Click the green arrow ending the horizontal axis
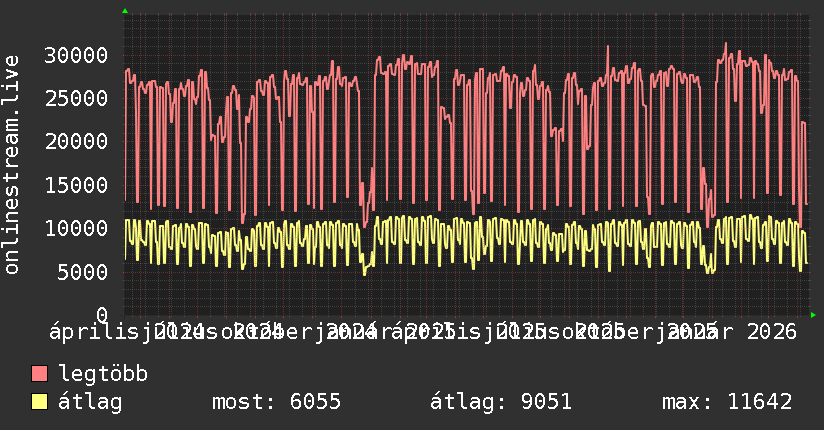This screenshot has height=430, width=824. point(813,315)
